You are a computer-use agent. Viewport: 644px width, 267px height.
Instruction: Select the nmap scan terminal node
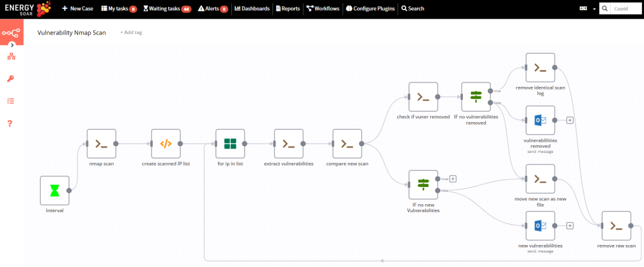click(101, 144)
